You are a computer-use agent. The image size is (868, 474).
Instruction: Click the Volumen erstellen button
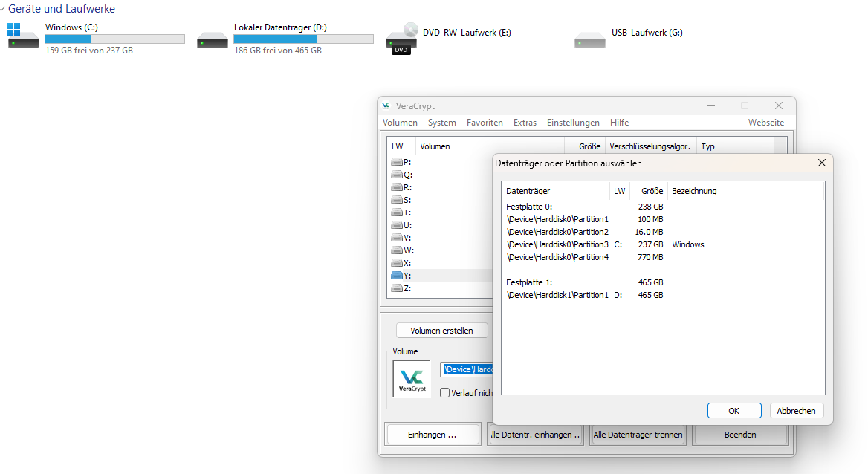441,331
